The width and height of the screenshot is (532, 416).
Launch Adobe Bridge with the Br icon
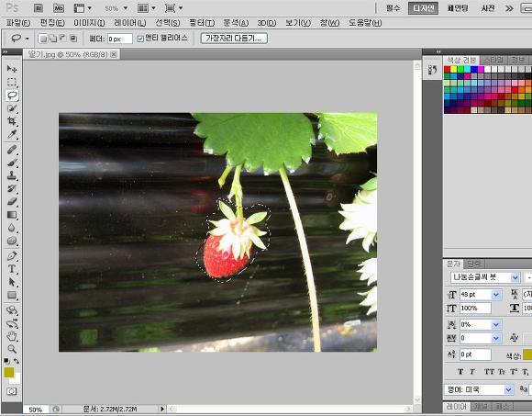coord(38,8)
